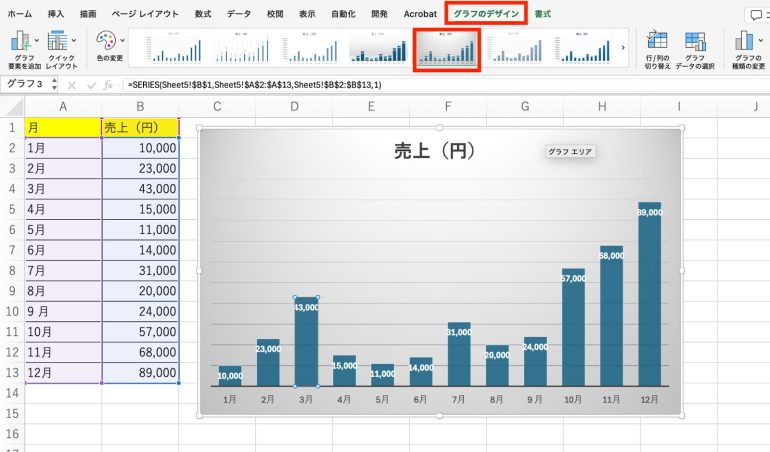Select the seventh chart style thumbnail
The width and height of the screenshot is (770, 452).
click(x=583, y=48)
